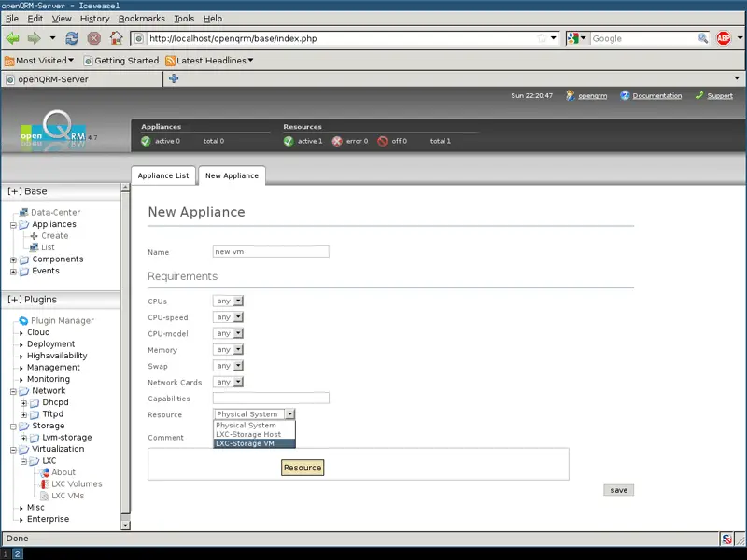747x560 pixels.
Task: Open the Bookmarks menu
Action: pos(142,19)
